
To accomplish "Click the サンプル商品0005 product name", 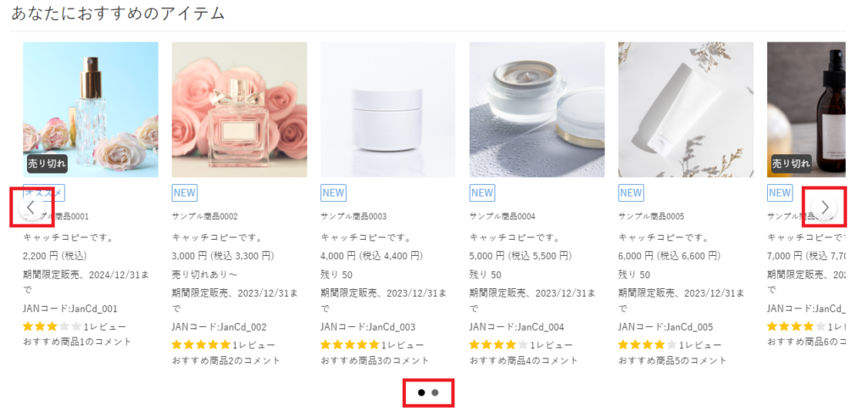I will point(651,216).
